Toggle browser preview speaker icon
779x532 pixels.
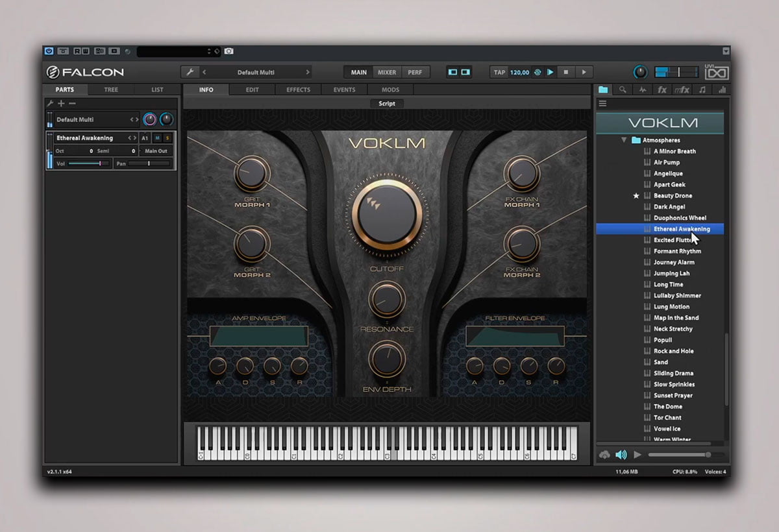point(621,455)
